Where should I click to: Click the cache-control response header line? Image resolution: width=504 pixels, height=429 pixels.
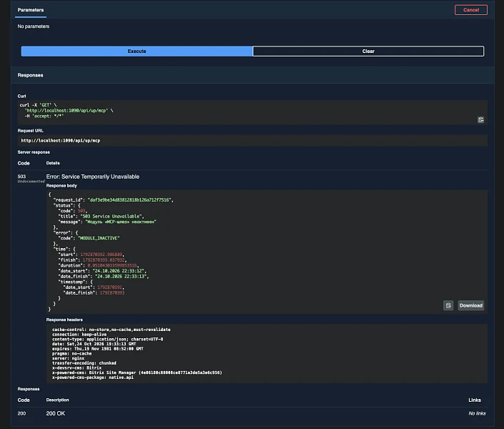[x=112, y=330]
